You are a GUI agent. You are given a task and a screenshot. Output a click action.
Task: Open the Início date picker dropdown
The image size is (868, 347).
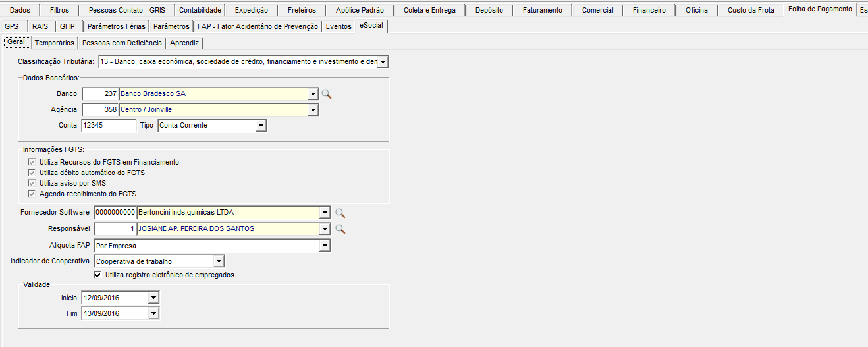[153, 298]
